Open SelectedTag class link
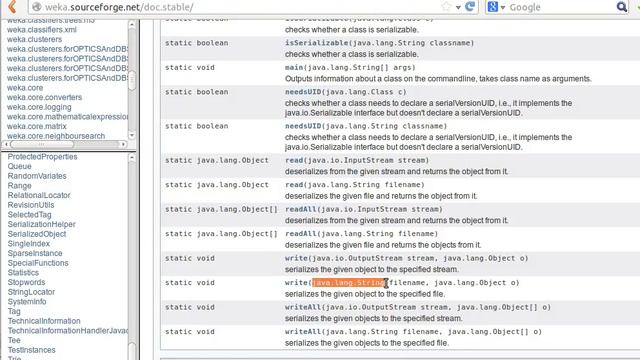The image size is (640, 360). (29, 215)
